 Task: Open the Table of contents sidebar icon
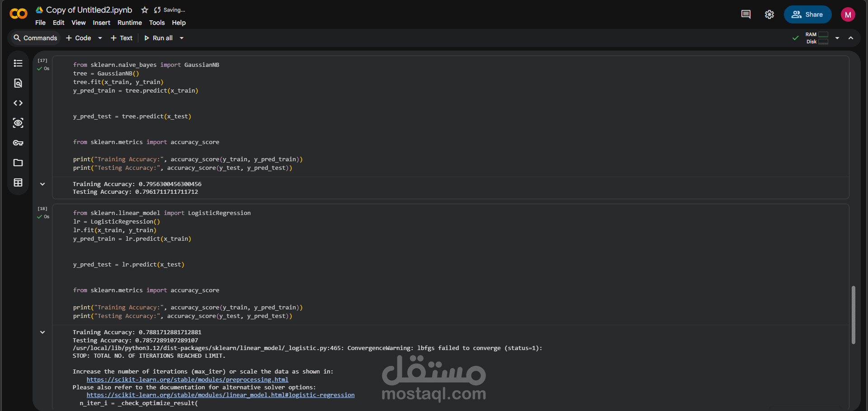pyautogui.click(x=18, y=63)
